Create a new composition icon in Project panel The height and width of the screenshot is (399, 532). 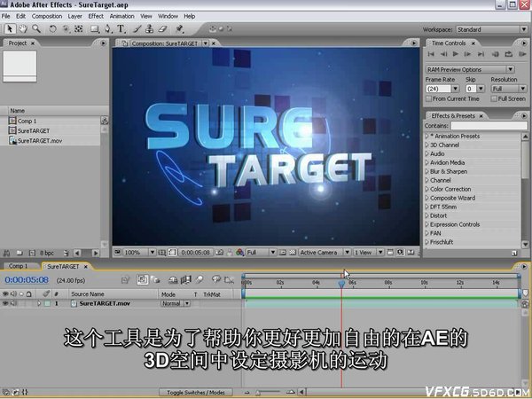[x=32, y=253]
